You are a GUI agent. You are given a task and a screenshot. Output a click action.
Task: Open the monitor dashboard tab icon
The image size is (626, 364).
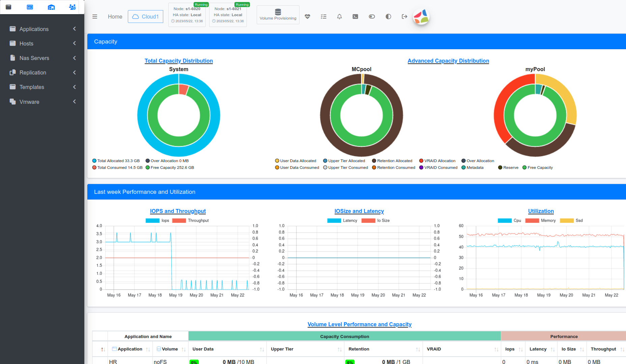point(30,7)
